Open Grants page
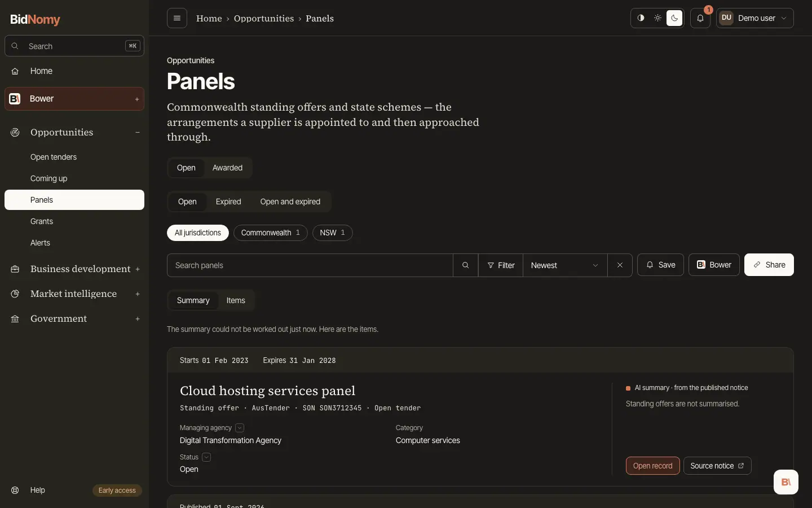Viewport: 812px width, 508px height. pyautogui.click(x=74, y=221)
